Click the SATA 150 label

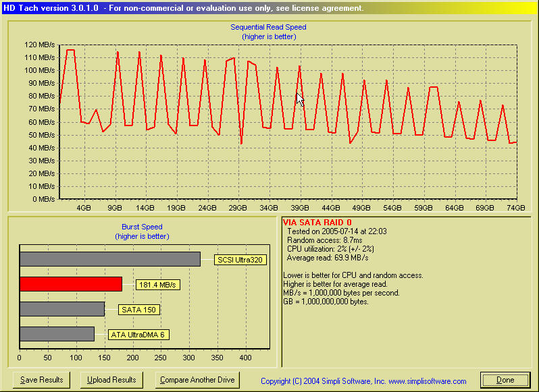[139, 310]
